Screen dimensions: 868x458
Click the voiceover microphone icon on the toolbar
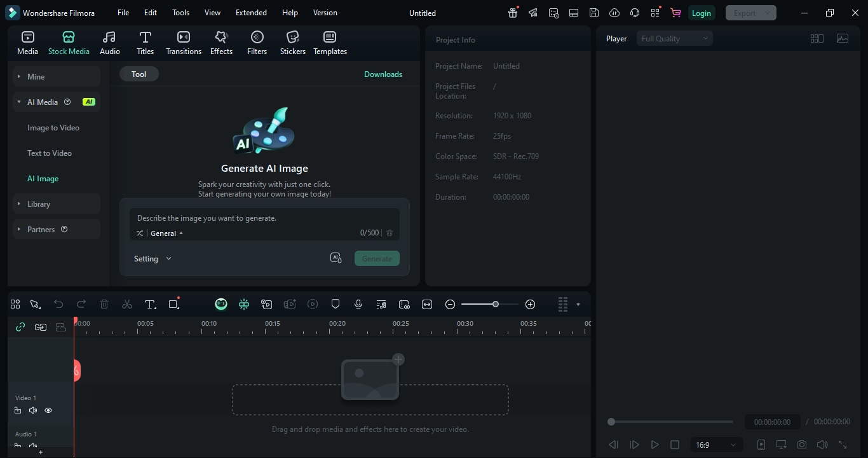358,304
